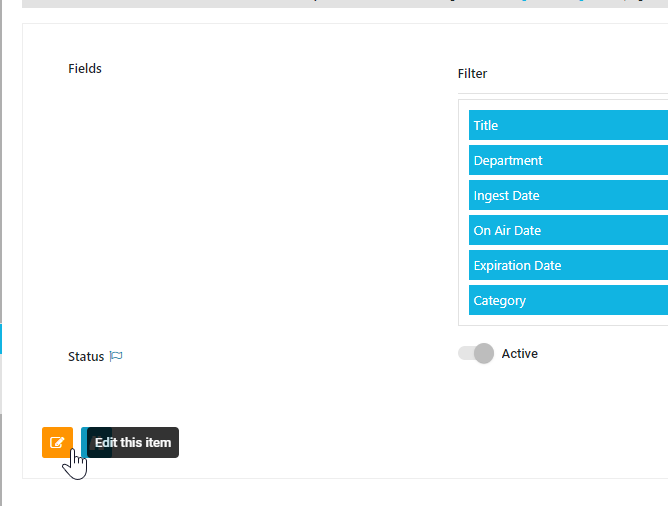668x506 pixels.
Task: Click the Status label text
Action: [86, 356]
